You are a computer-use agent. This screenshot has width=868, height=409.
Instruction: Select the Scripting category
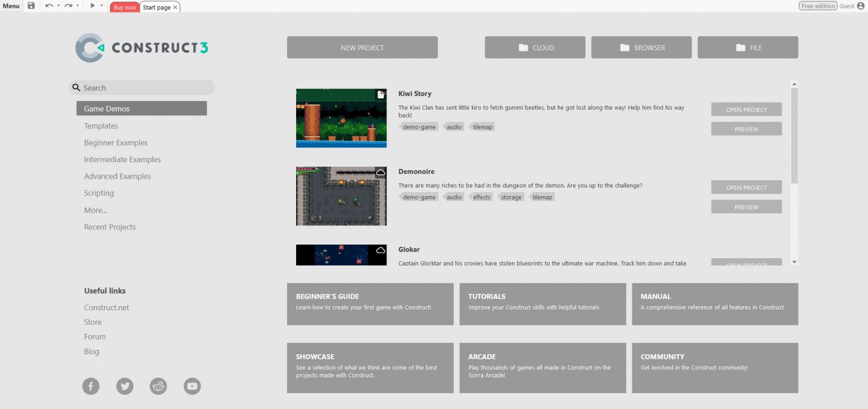point(99,193)
